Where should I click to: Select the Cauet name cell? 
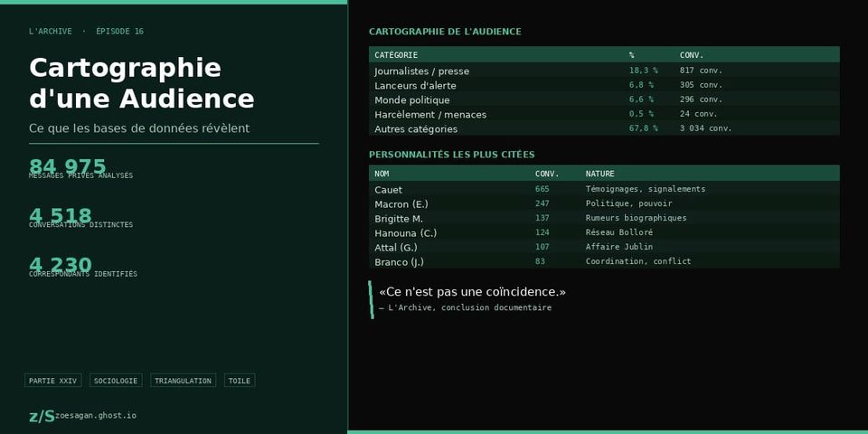(389, 189)
